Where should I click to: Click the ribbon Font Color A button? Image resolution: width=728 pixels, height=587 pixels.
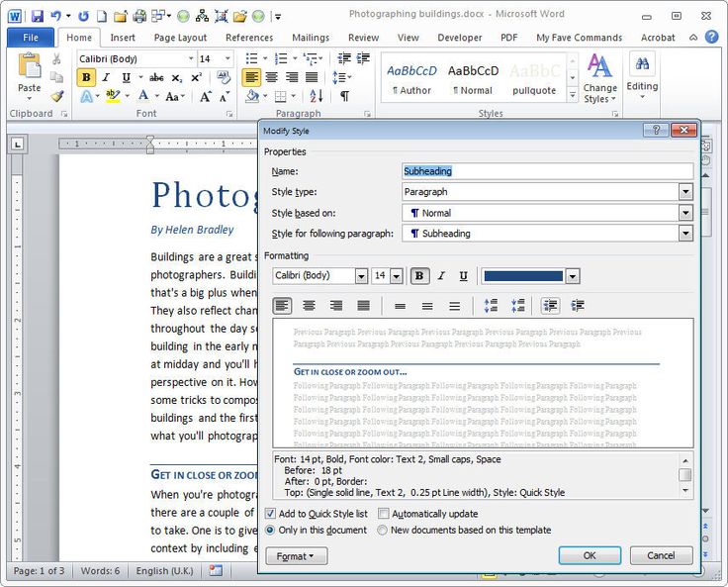(143, 96)
